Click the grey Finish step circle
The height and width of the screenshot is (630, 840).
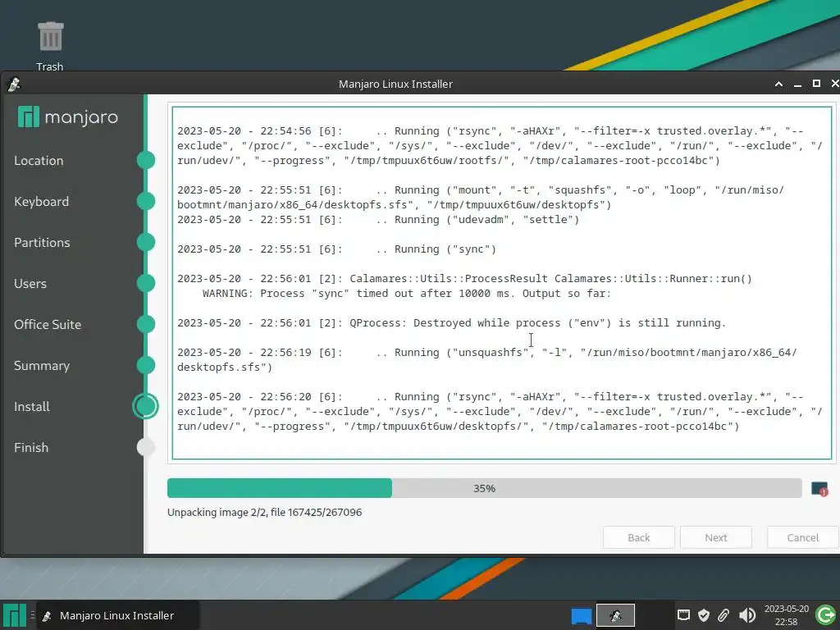pos(146,447)
